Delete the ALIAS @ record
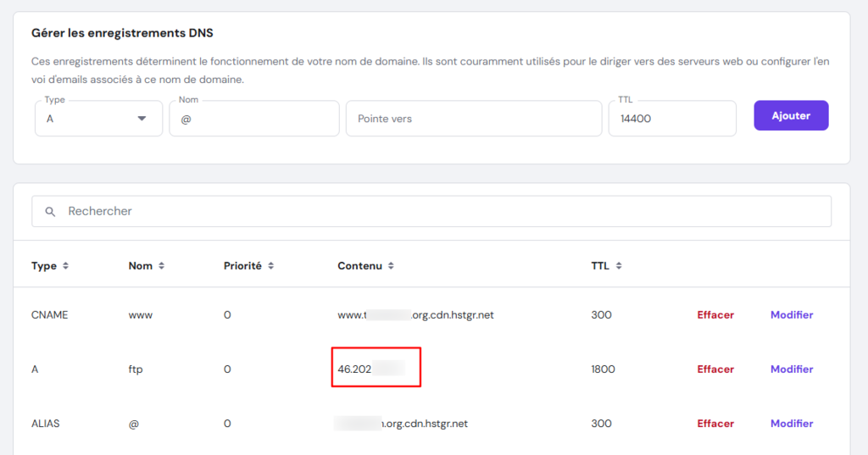 click(715, 424)
